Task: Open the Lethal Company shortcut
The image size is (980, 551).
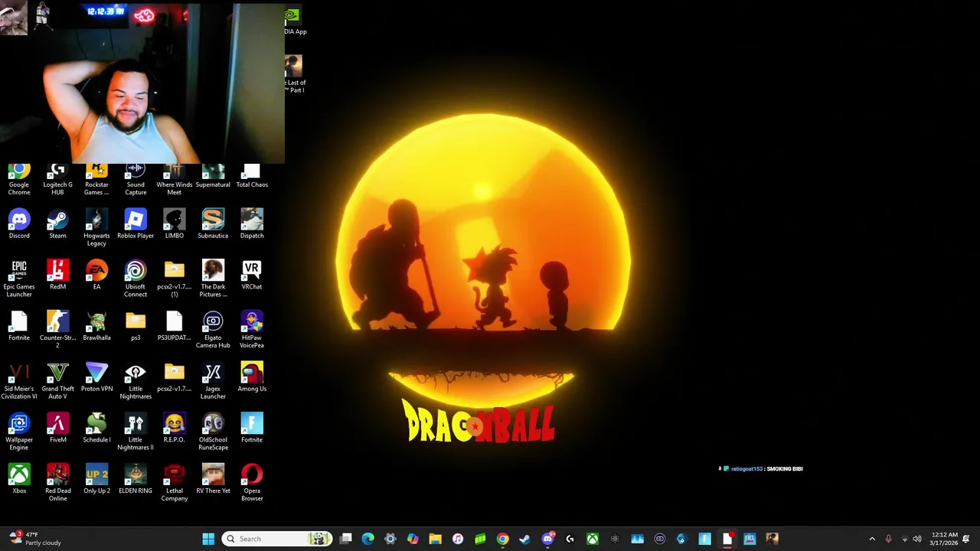Action: pos(175,483)
